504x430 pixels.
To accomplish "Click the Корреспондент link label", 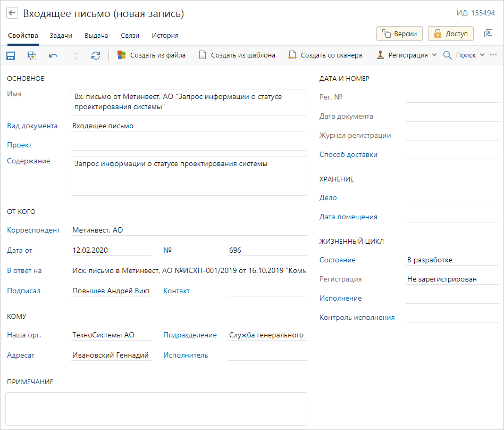I will click(33, 230).
